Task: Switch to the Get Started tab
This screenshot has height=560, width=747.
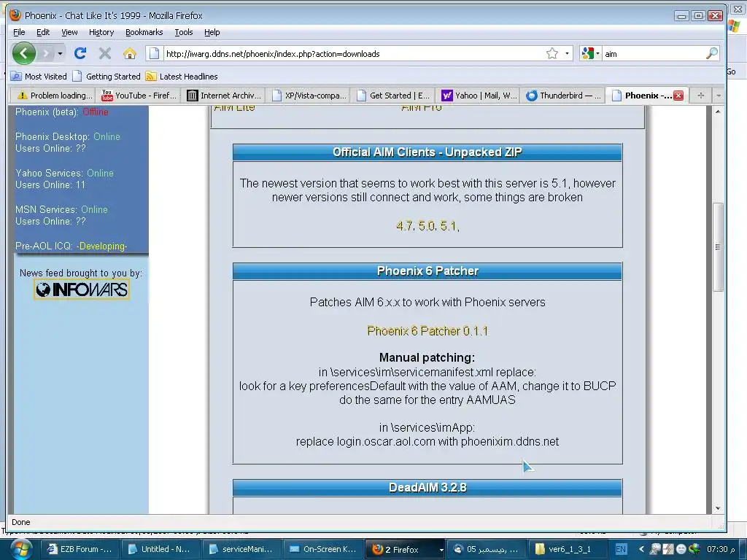Action: pos(393,96)
